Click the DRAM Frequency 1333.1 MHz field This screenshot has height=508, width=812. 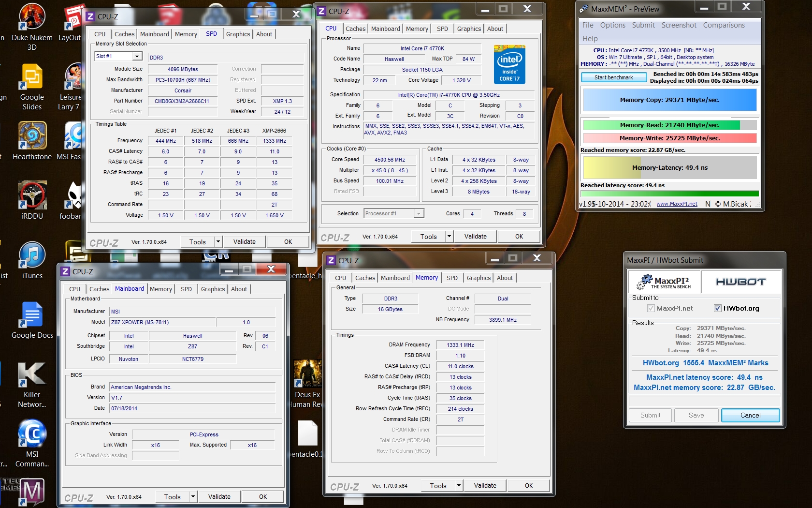(460, 345)
